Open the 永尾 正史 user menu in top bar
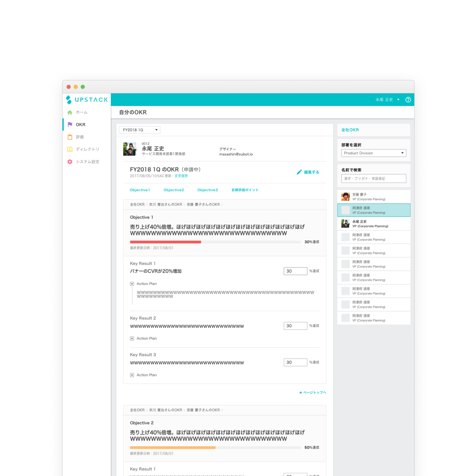The width and height of the screenshot is (476, 476). pyautogui.click(x=387, y=100)
